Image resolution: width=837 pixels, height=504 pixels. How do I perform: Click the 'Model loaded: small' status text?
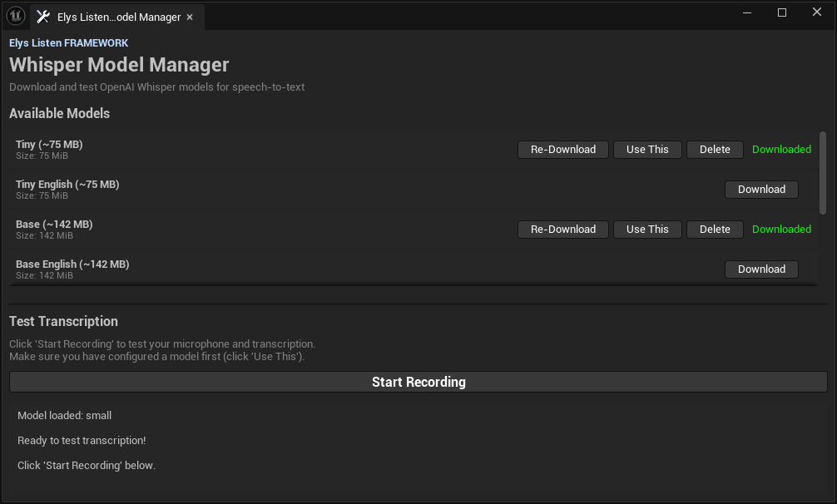[65, 416]
